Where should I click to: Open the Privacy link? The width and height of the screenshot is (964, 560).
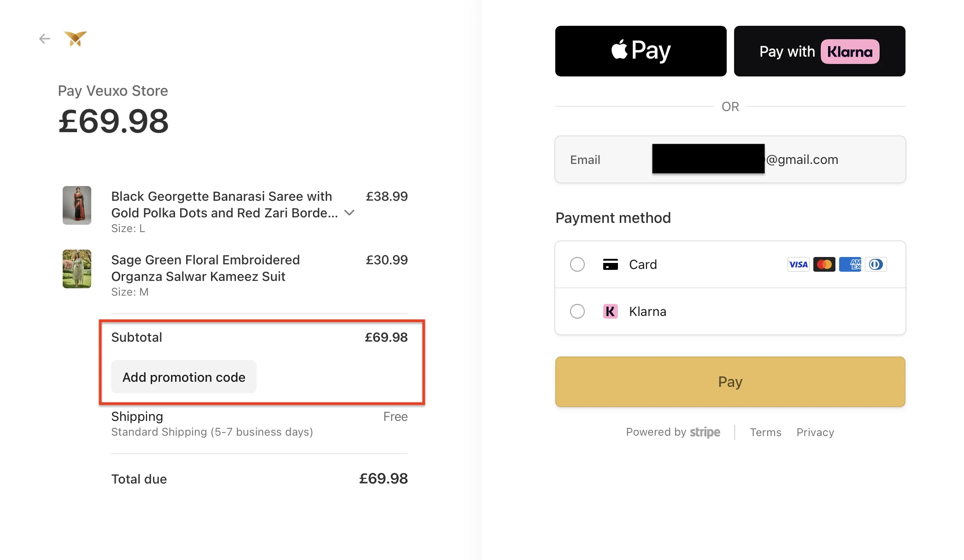tap(815, 432)
